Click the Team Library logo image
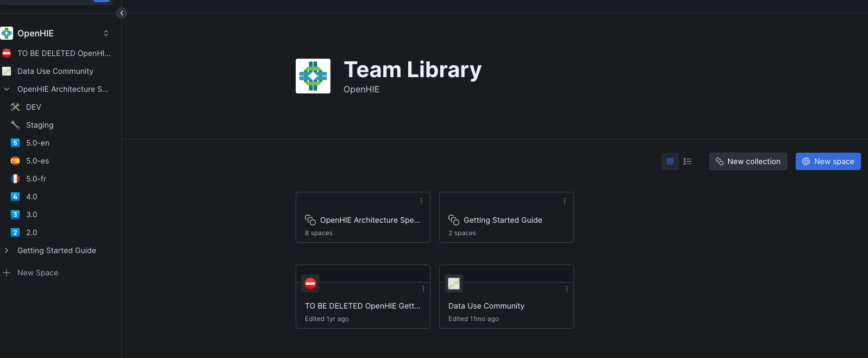868x358 pixels. [x=313, y=76]
